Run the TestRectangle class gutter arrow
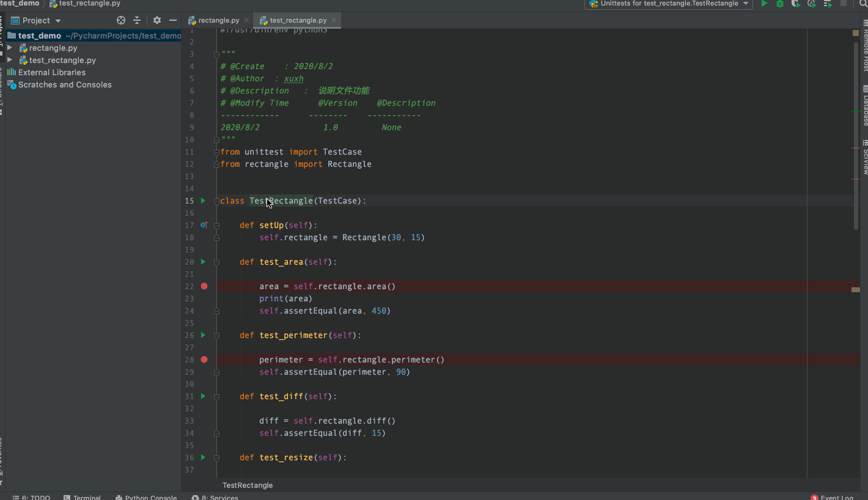This screenshot has height=500, width=868. coord(204,200)
